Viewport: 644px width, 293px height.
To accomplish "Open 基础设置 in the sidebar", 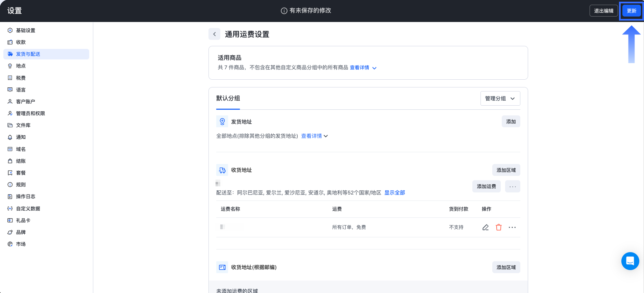I will coord(26,30).
